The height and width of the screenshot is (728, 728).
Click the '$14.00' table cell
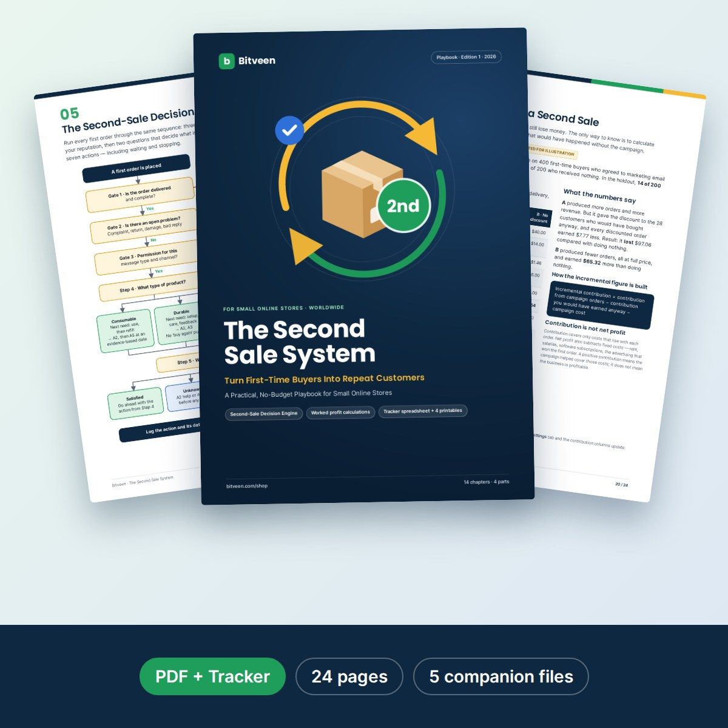[x=537, y=244]
